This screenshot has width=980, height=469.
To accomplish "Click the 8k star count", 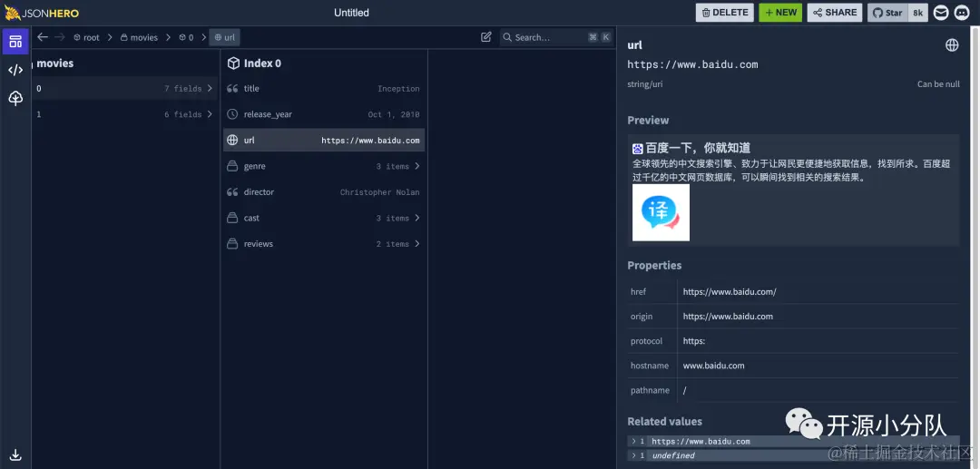I will coord(918,13).
